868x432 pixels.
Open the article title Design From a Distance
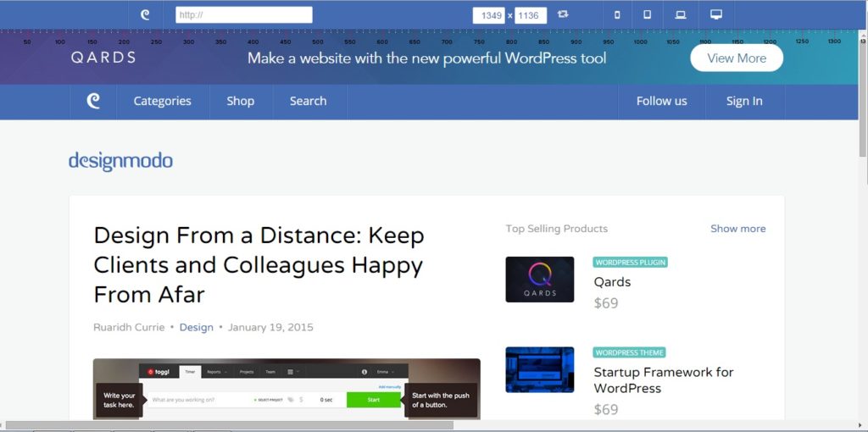coord(259,265)
